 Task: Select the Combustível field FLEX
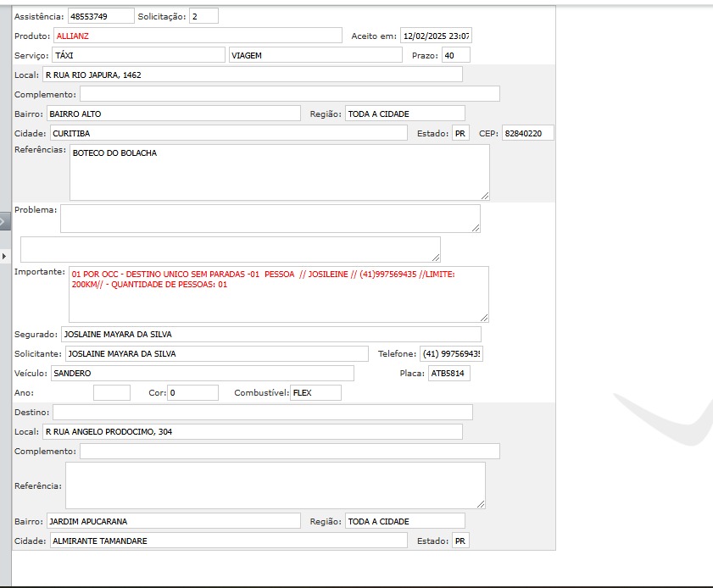[x=315, y=392]
